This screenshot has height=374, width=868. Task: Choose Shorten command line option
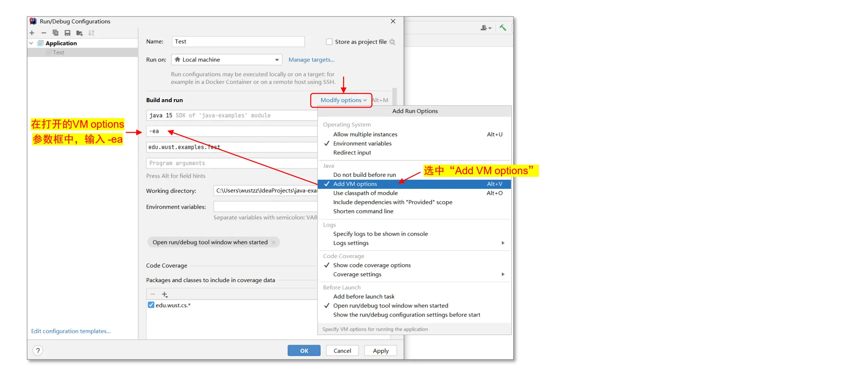(414, 212)
